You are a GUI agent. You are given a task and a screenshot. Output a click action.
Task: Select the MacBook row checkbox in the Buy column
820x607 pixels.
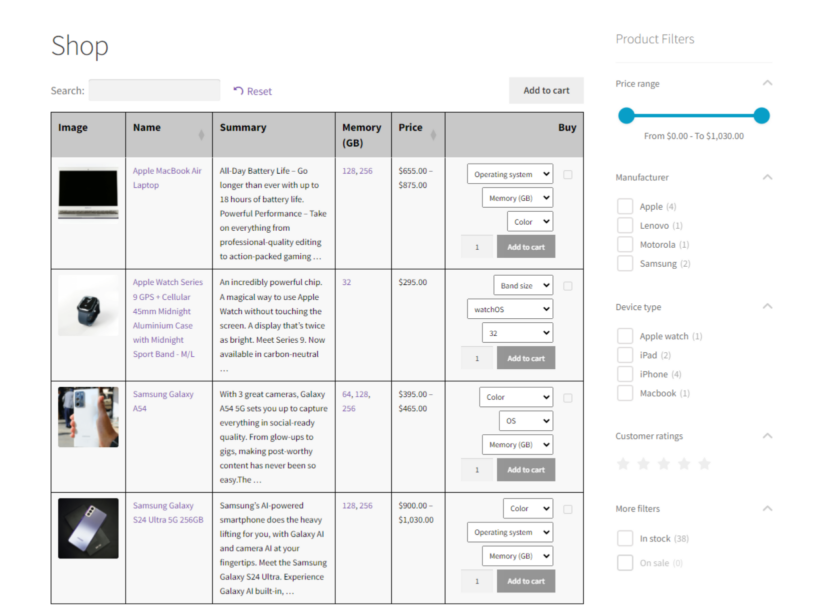coord(567,173)
